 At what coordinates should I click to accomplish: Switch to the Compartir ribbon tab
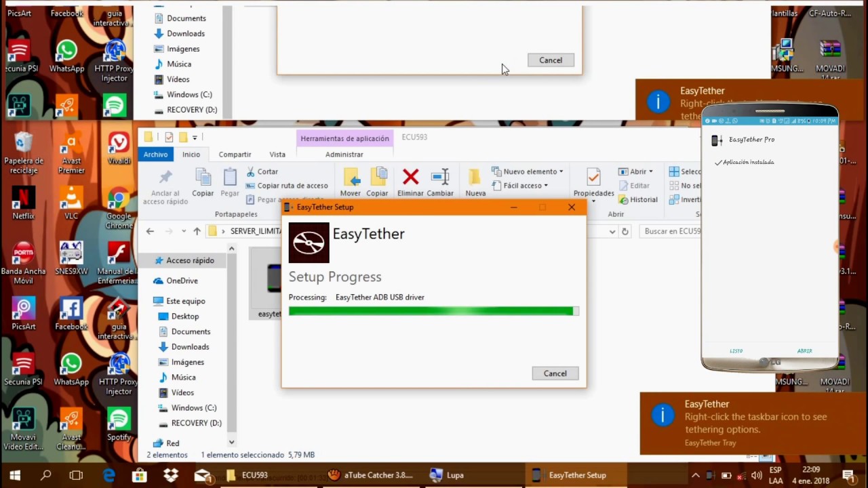(x=235, y=155)
